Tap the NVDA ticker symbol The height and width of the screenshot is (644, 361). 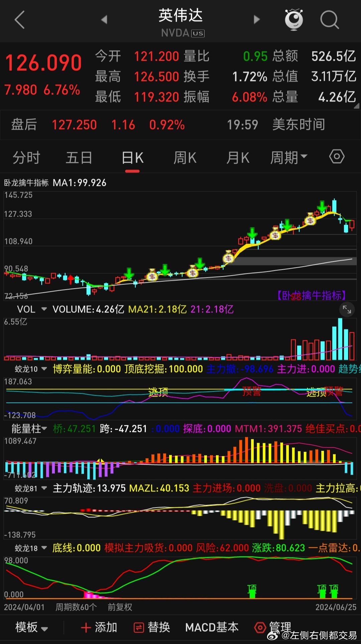point(175,33)
